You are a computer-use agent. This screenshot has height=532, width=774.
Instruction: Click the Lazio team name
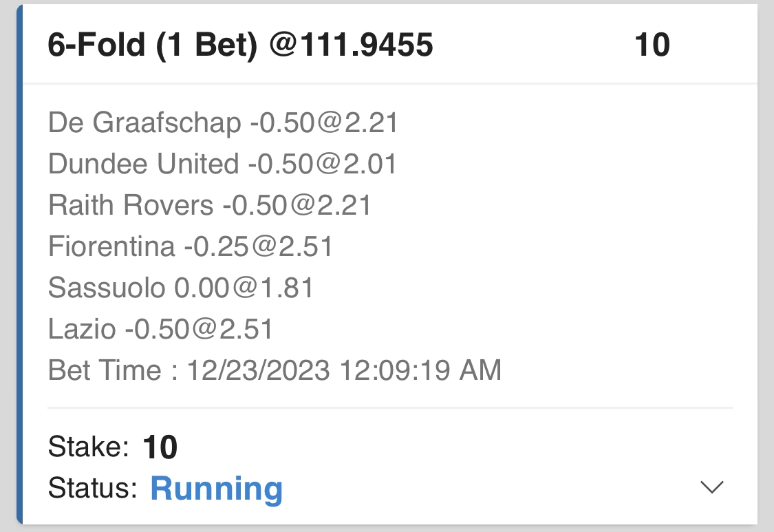(82, 329)
